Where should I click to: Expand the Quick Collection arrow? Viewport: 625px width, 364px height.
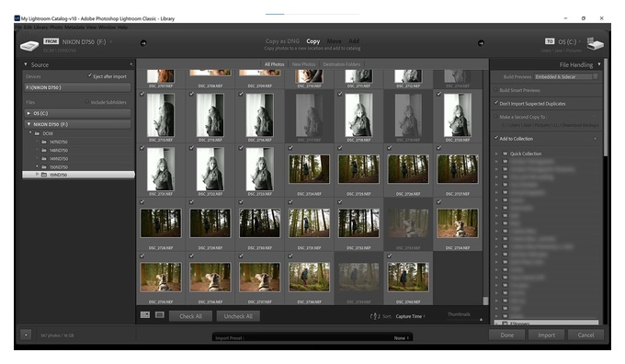pyautogui.click(x=496, y=154)
